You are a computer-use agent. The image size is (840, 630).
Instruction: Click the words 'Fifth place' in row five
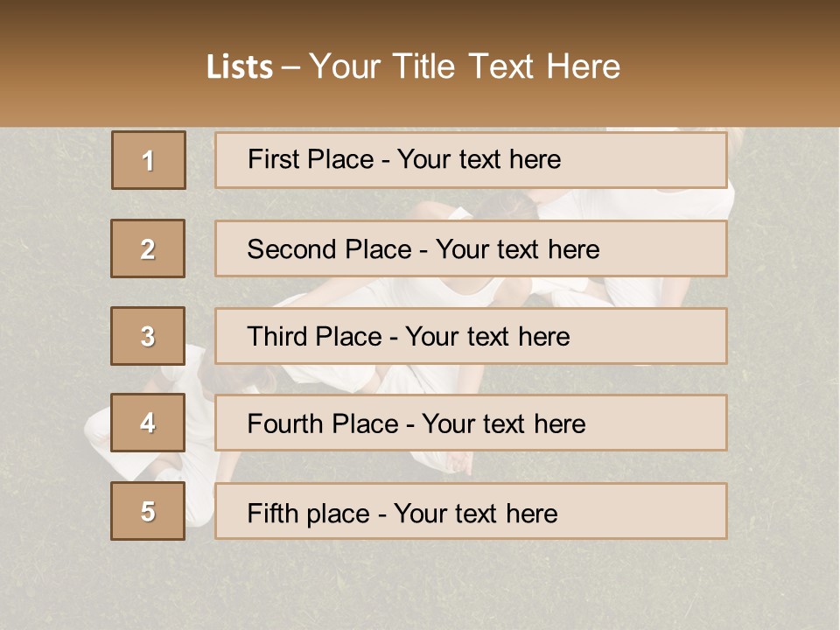click(309, 514)
